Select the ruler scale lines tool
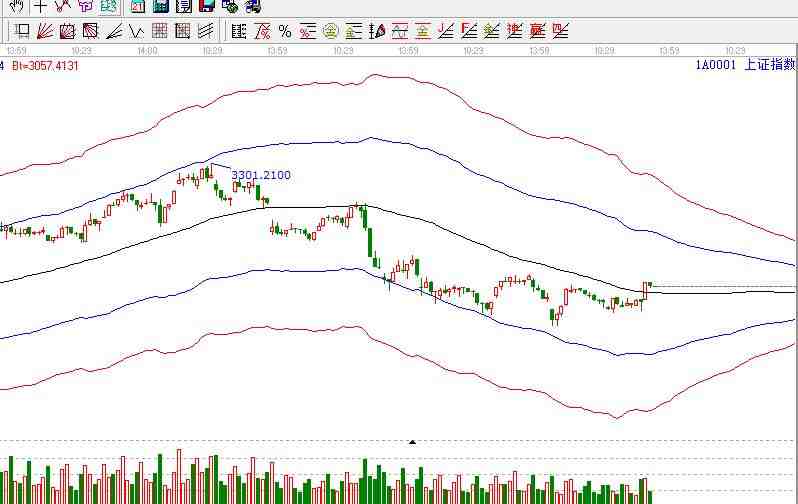This screenshot has height=504, width=798. point(239,31)
